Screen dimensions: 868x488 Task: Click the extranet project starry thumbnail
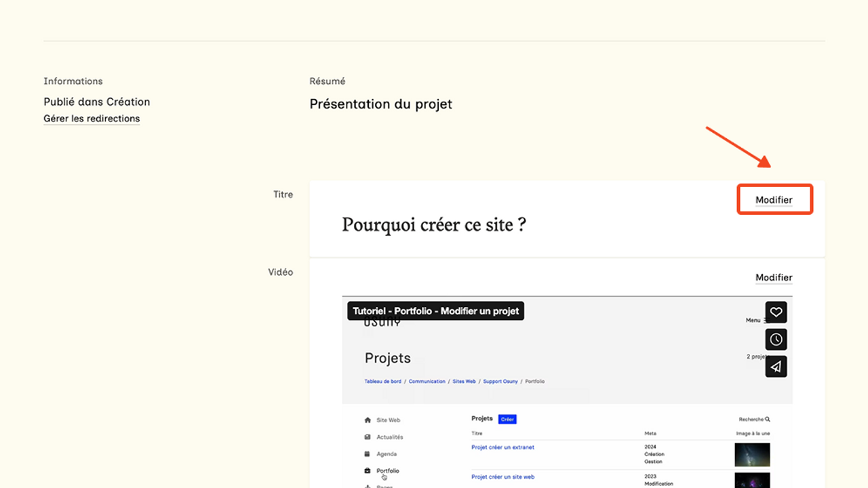[x=752, y=455]
